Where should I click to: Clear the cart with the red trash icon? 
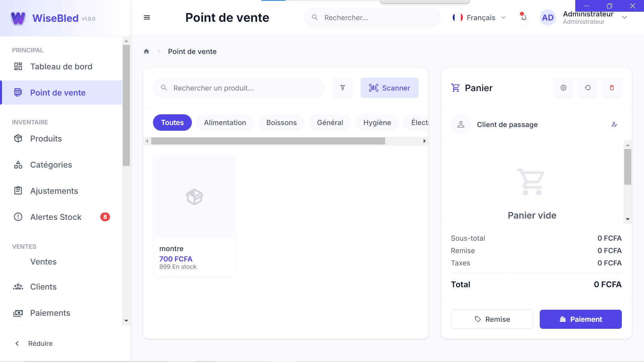(x=611, y=88)
